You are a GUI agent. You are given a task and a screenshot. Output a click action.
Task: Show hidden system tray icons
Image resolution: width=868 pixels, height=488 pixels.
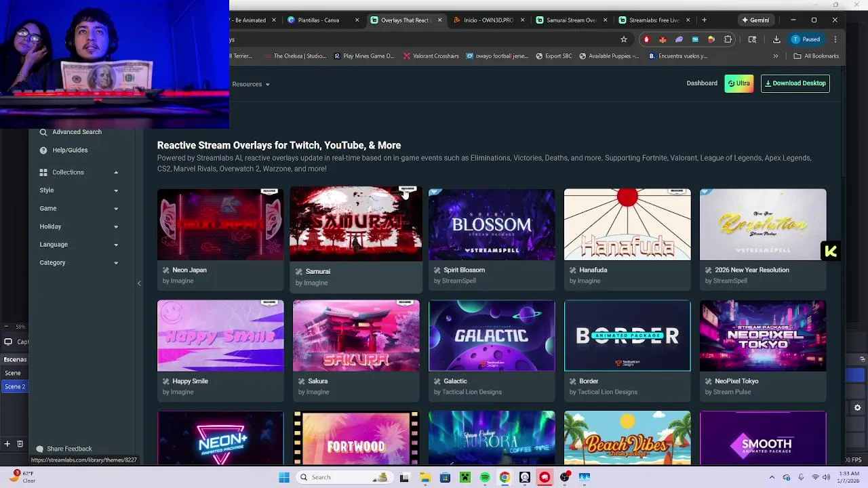772,477
